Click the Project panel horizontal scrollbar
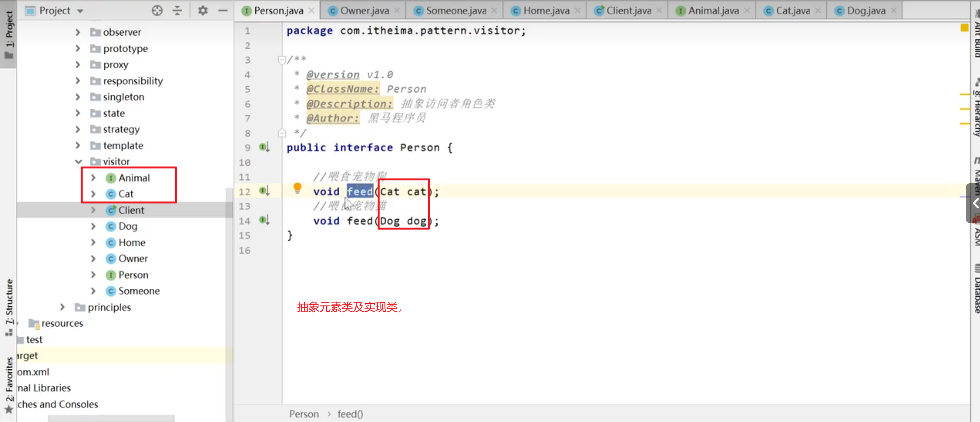980x422 pixels. coord(111,418)
